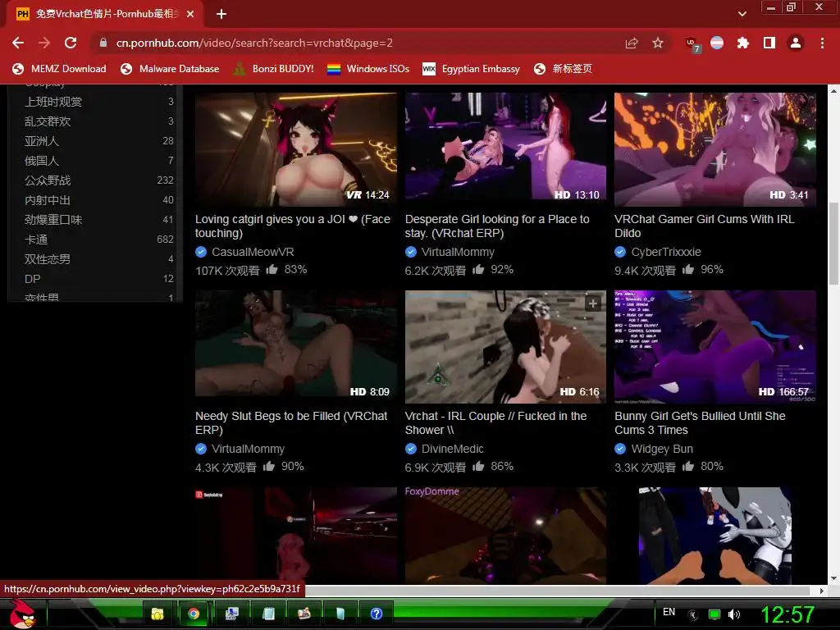
Task: Open the CasualMeowVR uploader profile
Action: [x=253, y=252]
